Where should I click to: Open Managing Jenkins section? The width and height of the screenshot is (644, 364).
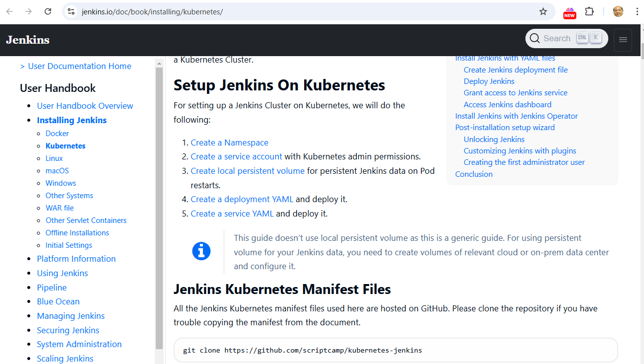pos(70,316)
